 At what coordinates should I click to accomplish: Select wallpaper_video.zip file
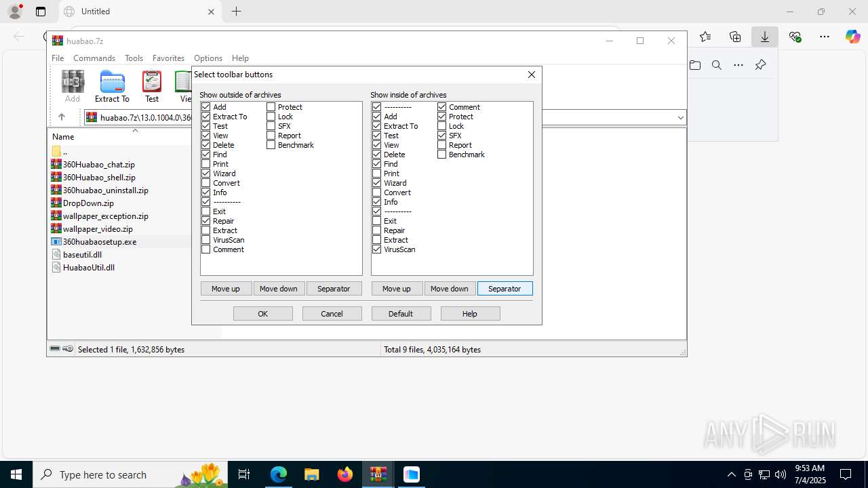pyautogui.click(x=98, y=228)
